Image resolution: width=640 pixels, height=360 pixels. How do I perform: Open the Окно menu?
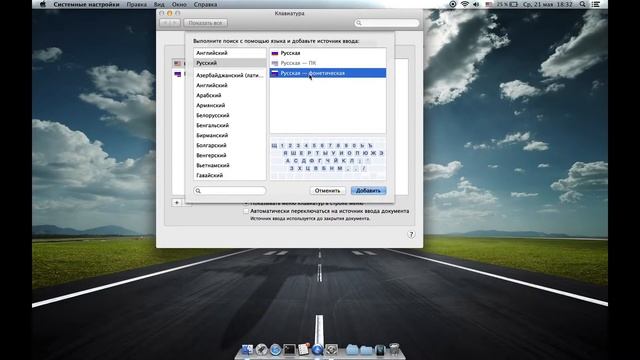pyautogui.click(x=179, y=4)
